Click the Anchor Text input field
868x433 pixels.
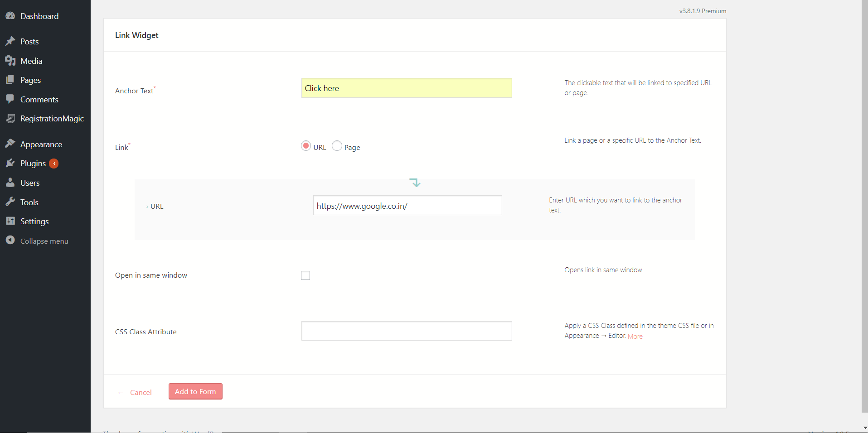407,88
